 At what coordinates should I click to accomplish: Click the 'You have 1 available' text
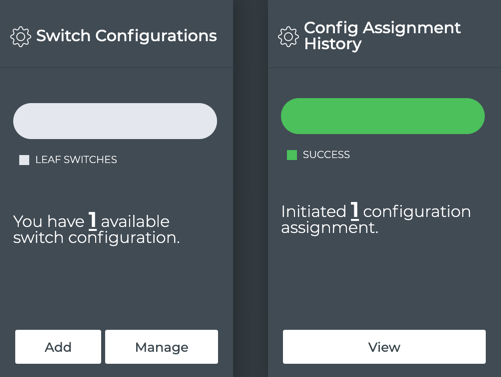[x=91, y=221]
